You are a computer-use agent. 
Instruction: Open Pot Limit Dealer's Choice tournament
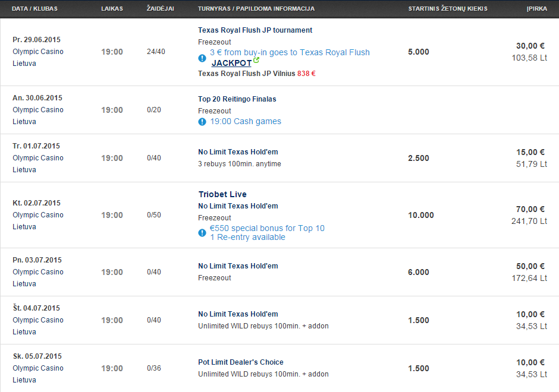click(241, 362)
